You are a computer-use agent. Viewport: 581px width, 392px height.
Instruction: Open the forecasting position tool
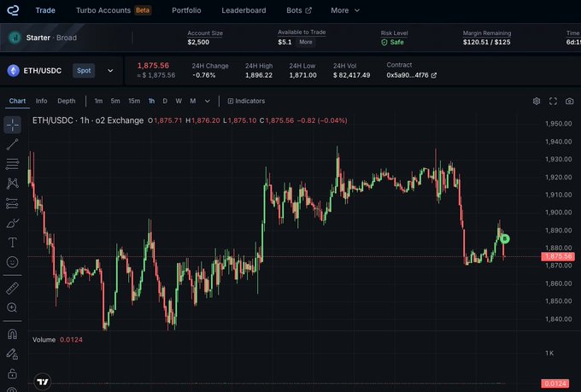pyautogui.click(x=12, y=203)
